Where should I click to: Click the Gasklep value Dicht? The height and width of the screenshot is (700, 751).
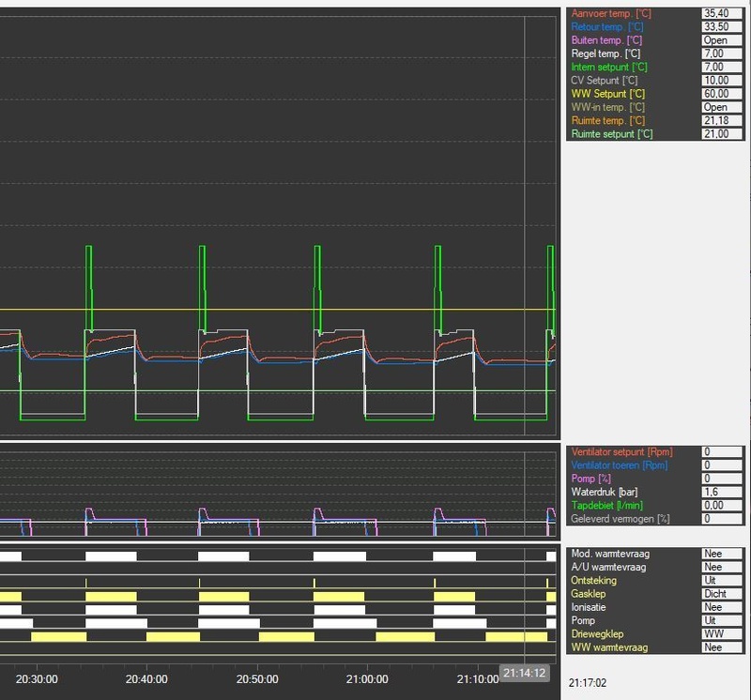click(722, 594)
